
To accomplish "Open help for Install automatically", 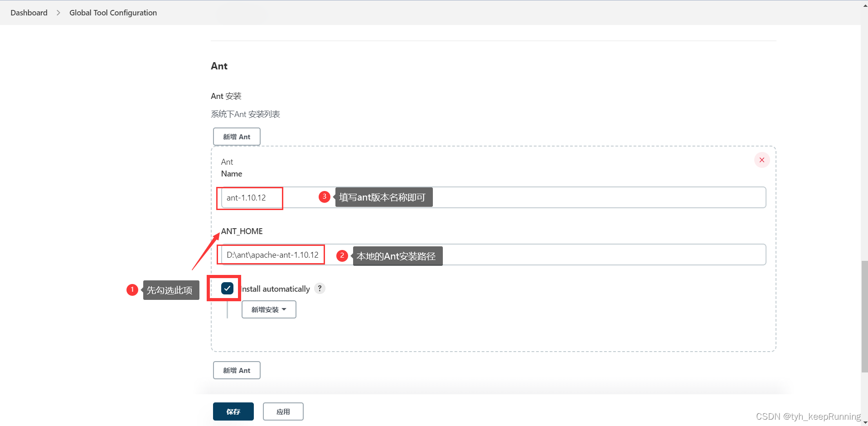I will [320, 289].
